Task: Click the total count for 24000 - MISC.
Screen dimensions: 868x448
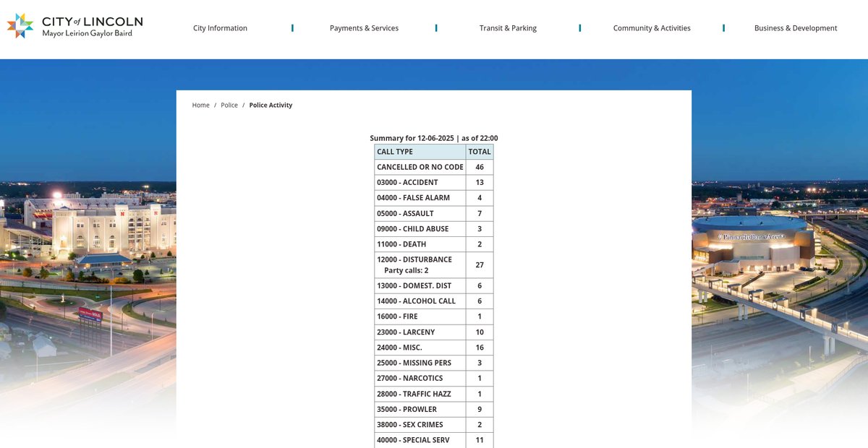Action: coord(479,348)
